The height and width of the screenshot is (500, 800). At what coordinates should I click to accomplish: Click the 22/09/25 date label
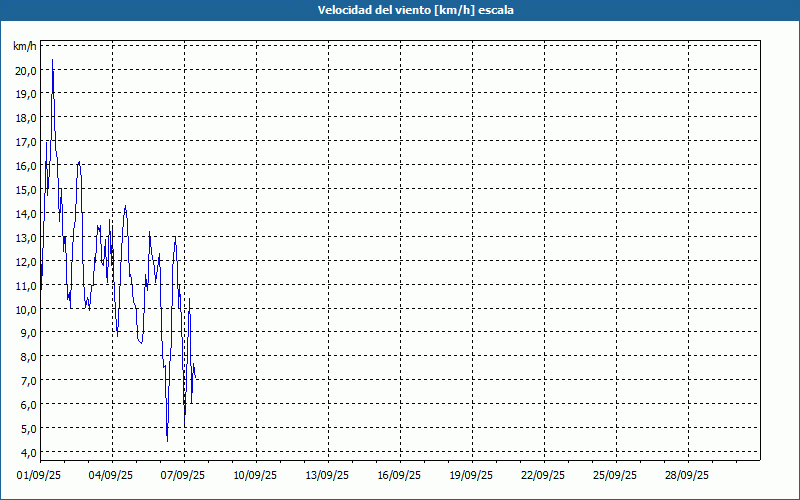coord(543,475)
